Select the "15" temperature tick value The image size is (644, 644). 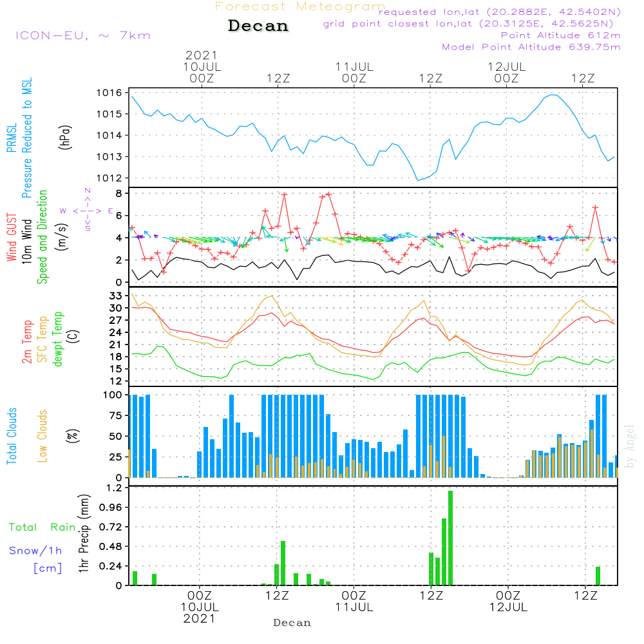(x=116, y=369)
